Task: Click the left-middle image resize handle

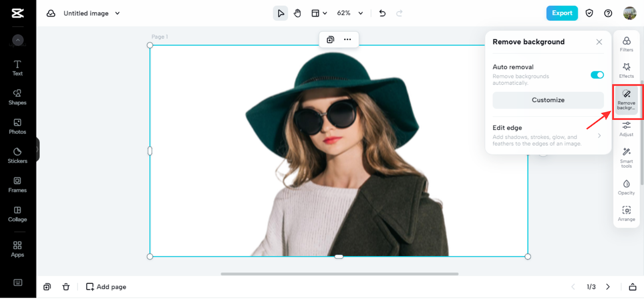Action: point(150,151)
